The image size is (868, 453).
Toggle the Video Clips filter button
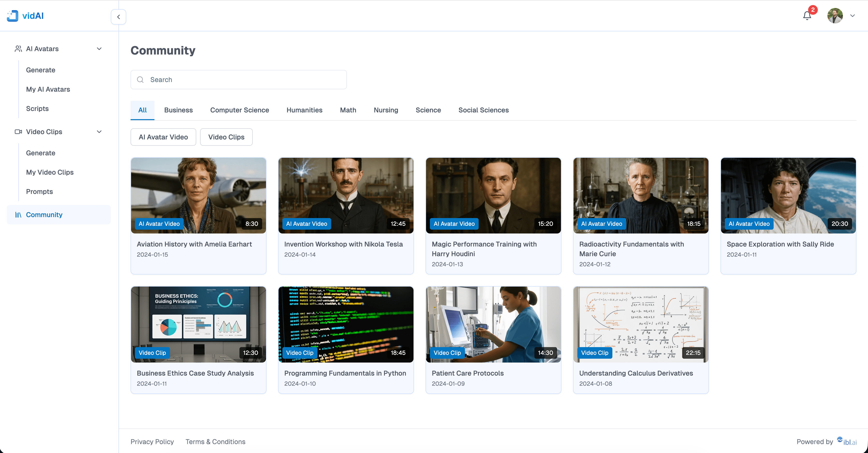(x=226, y=137)
